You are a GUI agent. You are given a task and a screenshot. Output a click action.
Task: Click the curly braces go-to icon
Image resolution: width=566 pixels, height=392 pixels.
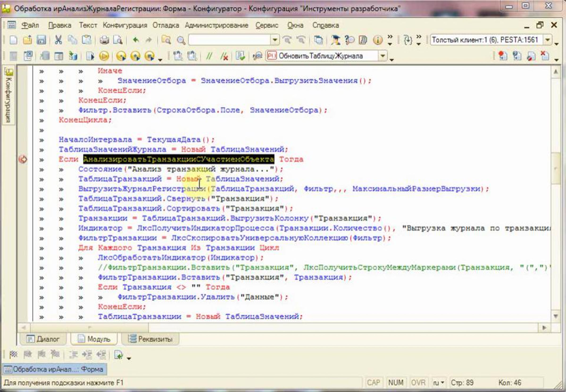pos(408,40)
